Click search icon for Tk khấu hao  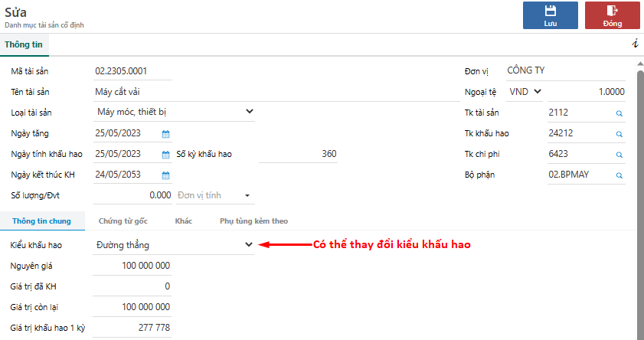coord(619,133)
